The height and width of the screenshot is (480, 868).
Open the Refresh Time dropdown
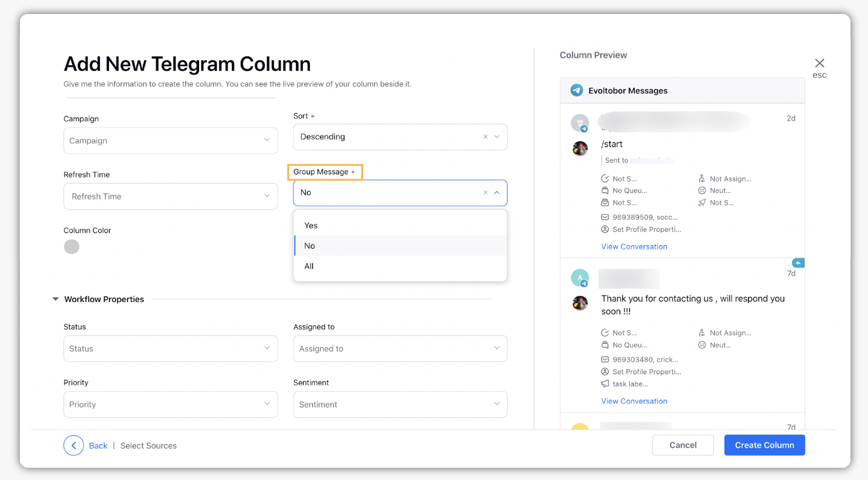170,197
